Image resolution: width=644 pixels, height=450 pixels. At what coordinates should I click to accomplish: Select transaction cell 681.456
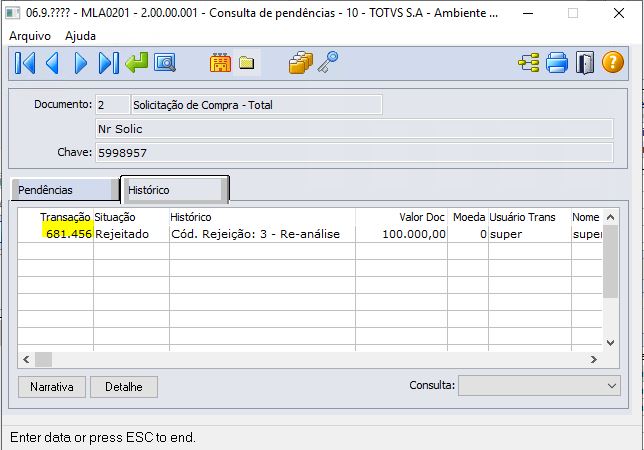pos(55,234)
